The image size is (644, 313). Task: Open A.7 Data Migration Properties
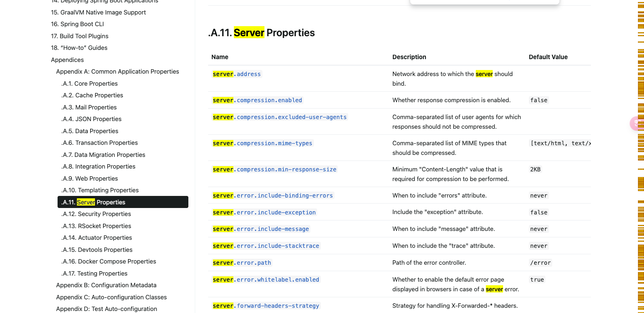103,155
